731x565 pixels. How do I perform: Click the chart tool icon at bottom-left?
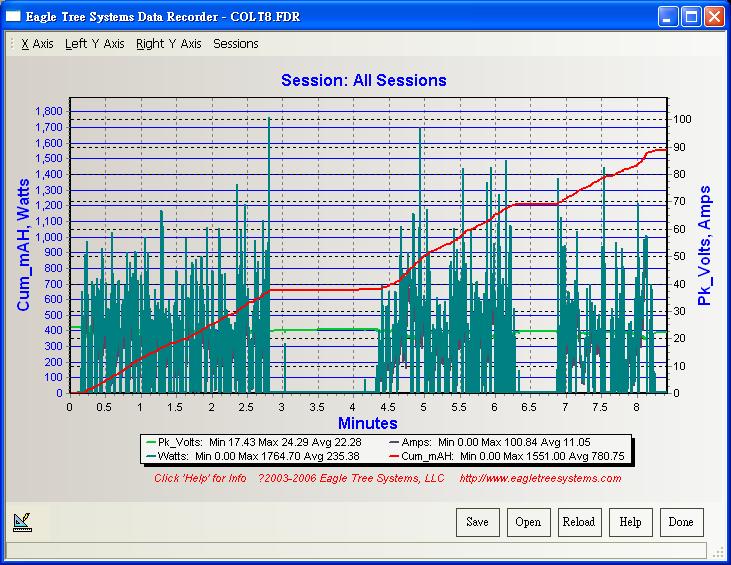pyautogui.click(x=20, y=520)
